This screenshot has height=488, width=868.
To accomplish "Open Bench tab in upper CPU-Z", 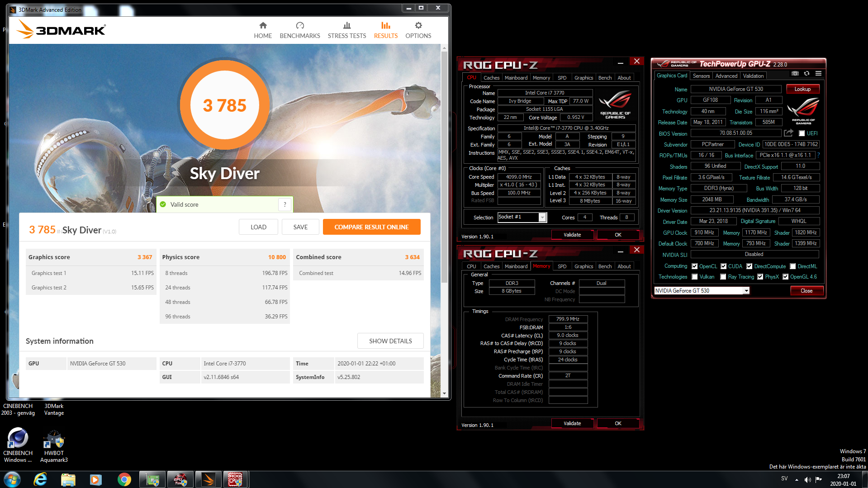I will 605,78.
